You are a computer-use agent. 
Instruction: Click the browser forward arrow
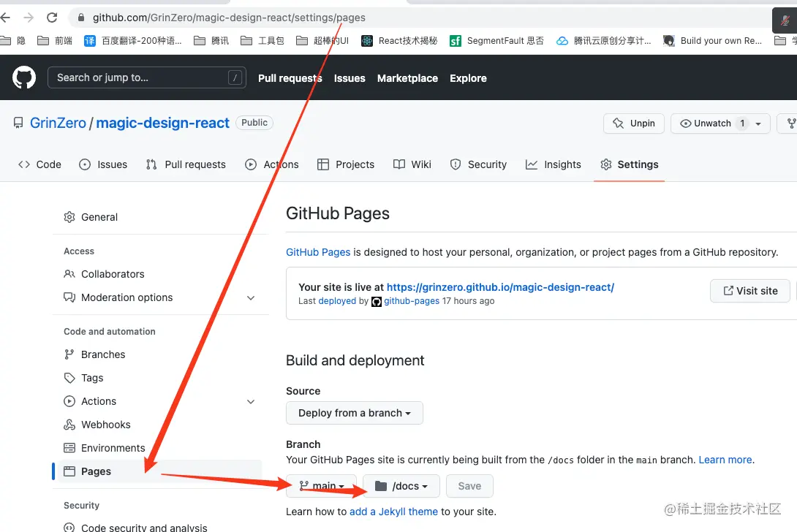(29, 18)
